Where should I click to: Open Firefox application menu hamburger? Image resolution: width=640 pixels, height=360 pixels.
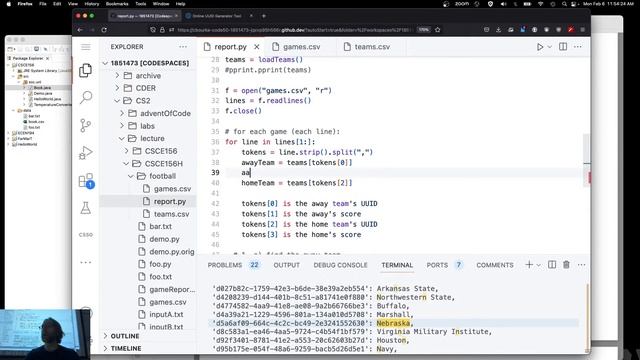(x=582, y=30)
